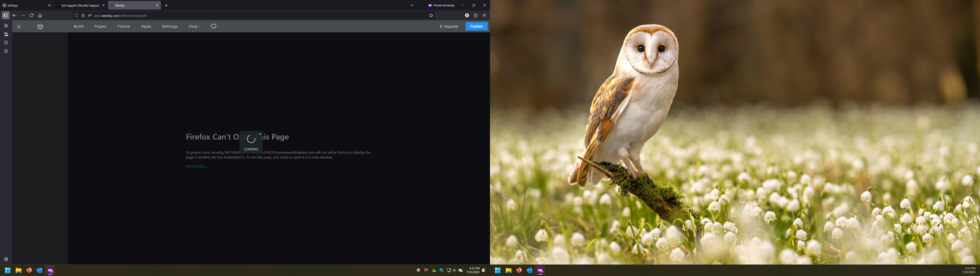This screenshot has width=980, height=276.
Task: Open the Windows Start menu on left taskbar
Action: [8, 270]
